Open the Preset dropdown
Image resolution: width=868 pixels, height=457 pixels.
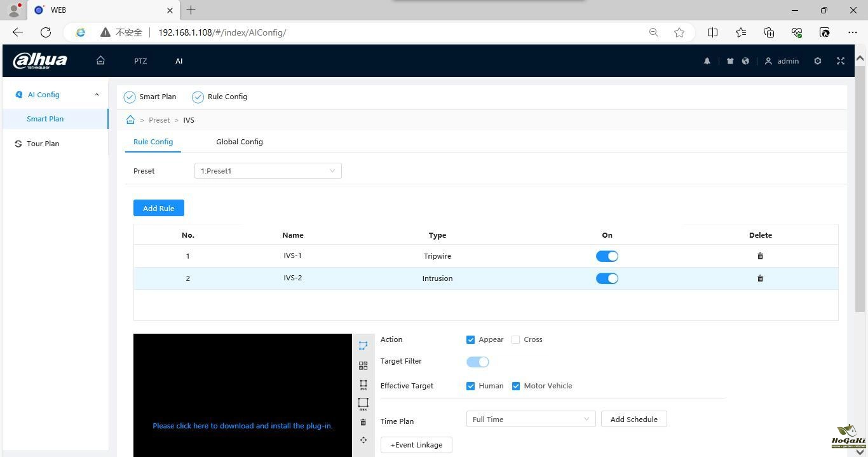coord(268,171)
